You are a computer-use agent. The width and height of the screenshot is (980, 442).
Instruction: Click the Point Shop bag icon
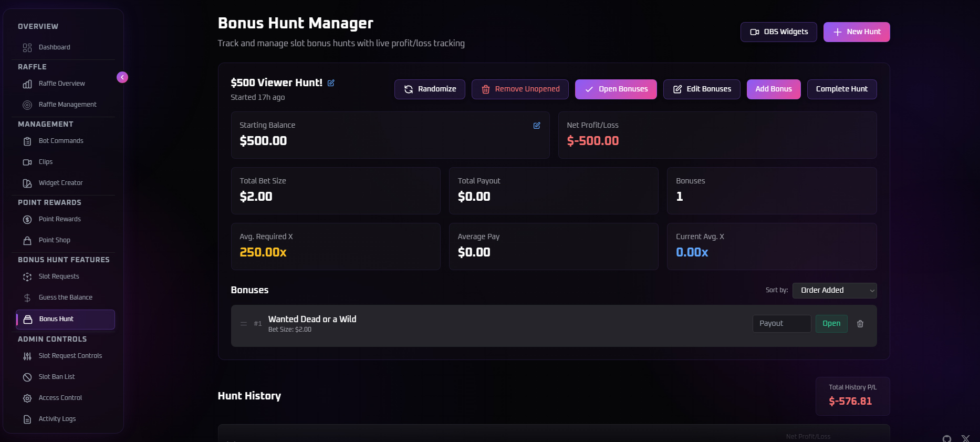pos(27,240)
